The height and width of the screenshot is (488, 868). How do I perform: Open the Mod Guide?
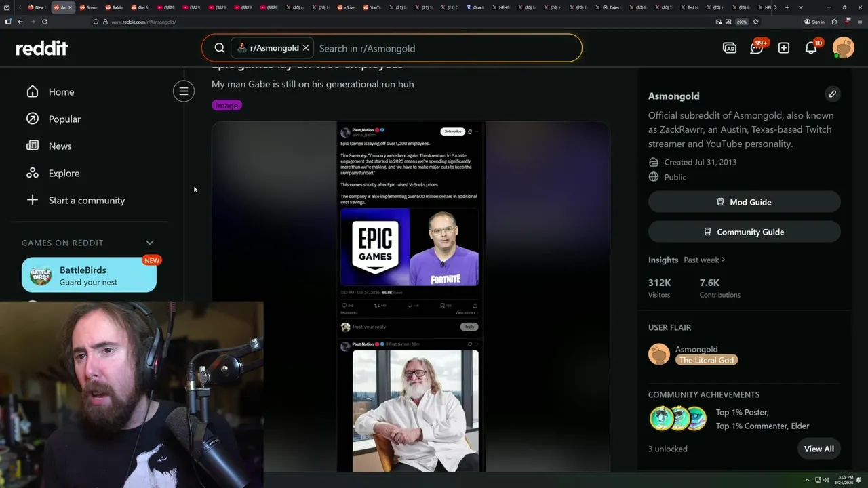pyautogui.click(x=744, y=202)
